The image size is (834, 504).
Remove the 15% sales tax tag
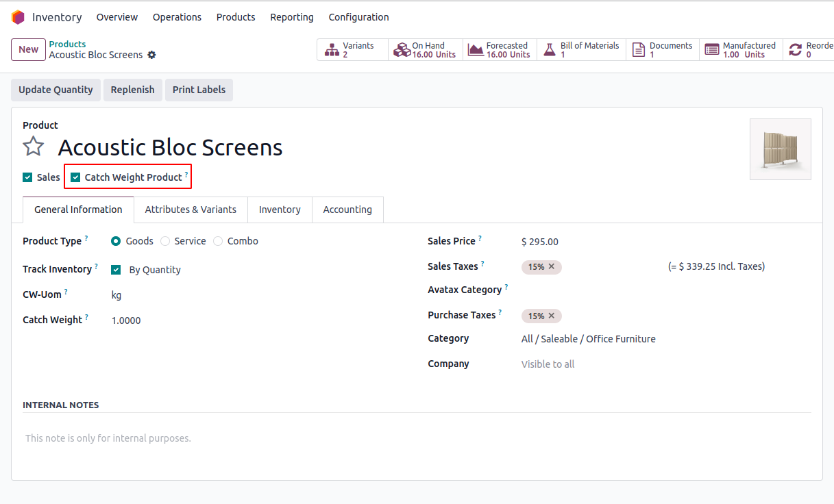[552, 266]
